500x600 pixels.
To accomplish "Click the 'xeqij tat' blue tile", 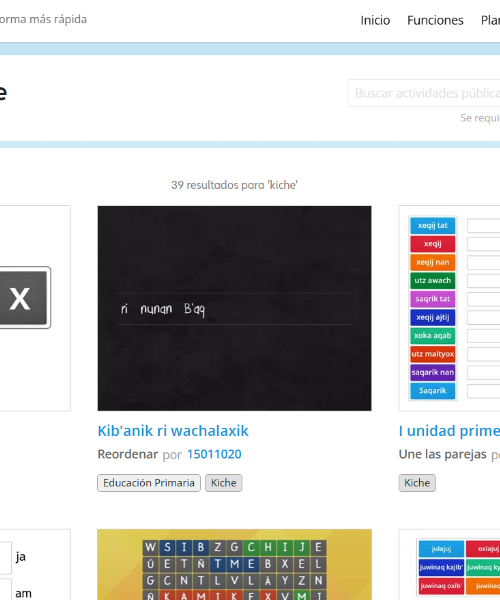I will (433, 225).
